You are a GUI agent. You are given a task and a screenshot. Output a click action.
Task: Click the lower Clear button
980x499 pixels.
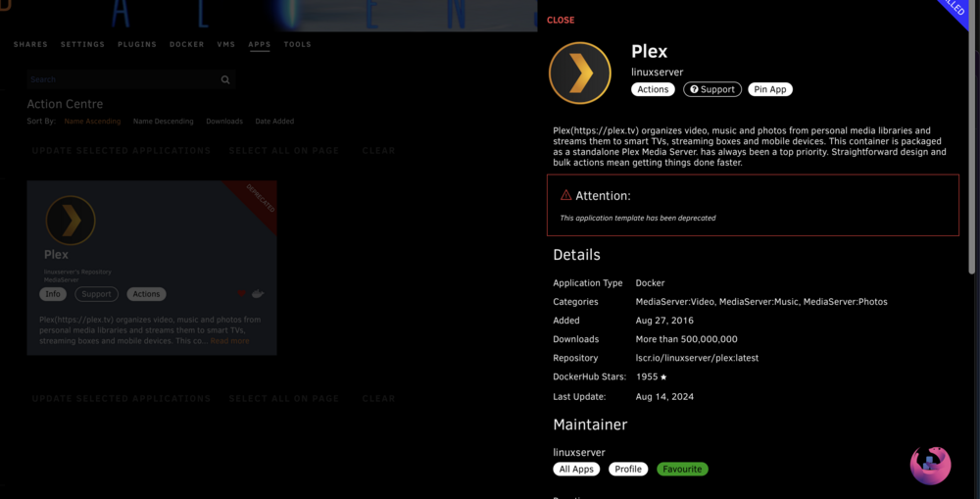pyautogui.click(x=378, y=398)
